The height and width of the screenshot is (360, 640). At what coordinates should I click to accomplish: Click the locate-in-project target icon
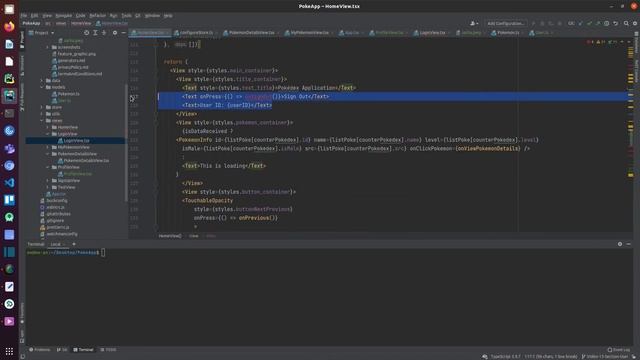point(87,33)
